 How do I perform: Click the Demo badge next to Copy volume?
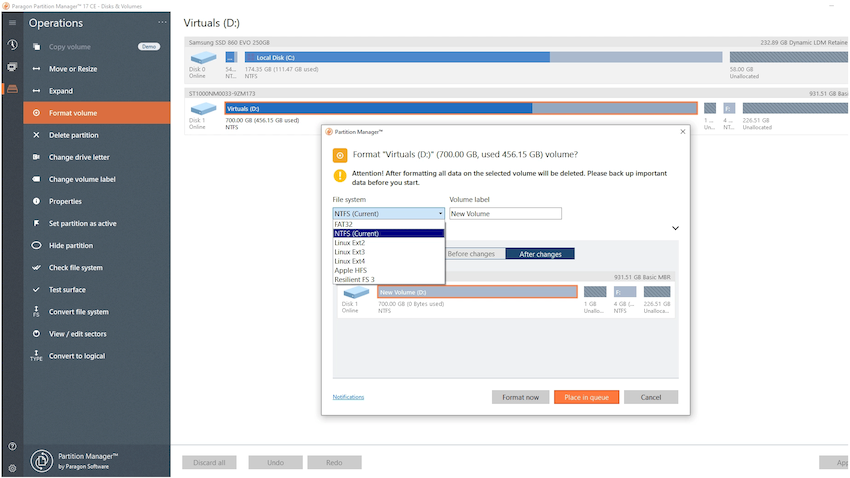click(149, 47)
